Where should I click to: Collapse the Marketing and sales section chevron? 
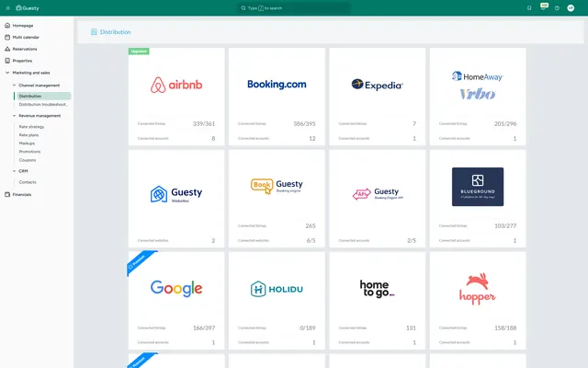point(7,73)
